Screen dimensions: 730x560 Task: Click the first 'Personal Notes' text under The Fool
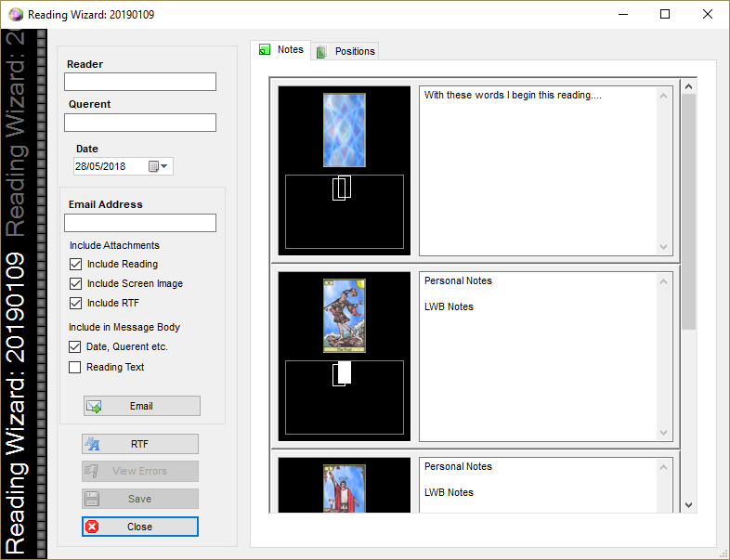click(458, 280)
